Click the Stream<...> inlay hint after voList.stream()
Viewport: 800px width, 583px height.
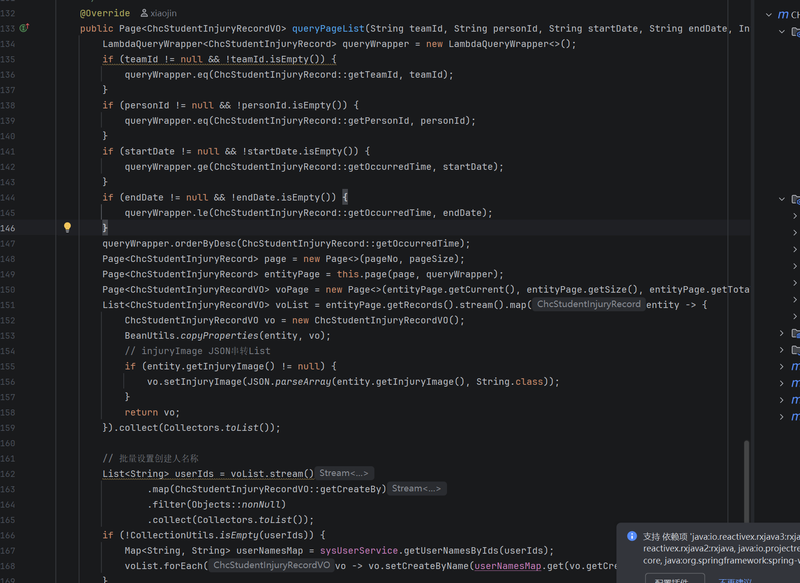[x=344, y=473]
